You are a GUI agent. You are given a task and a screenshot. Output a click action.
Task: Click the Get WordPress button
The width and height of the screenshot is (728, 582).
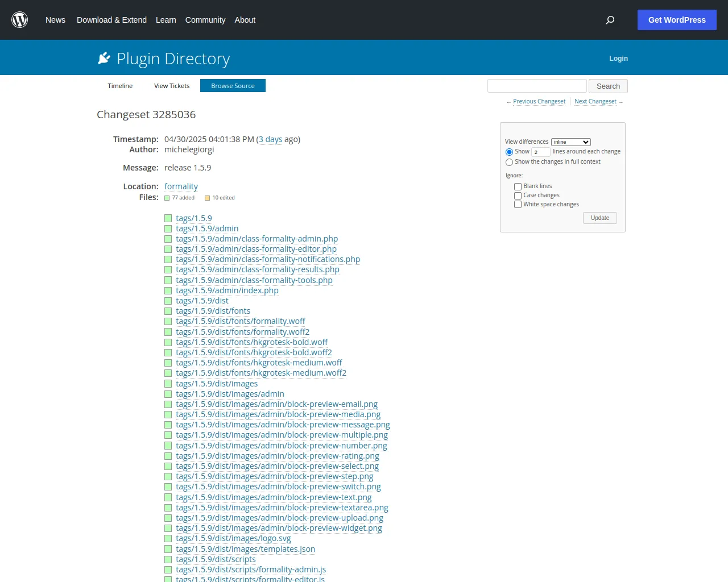tap(677, 20)
